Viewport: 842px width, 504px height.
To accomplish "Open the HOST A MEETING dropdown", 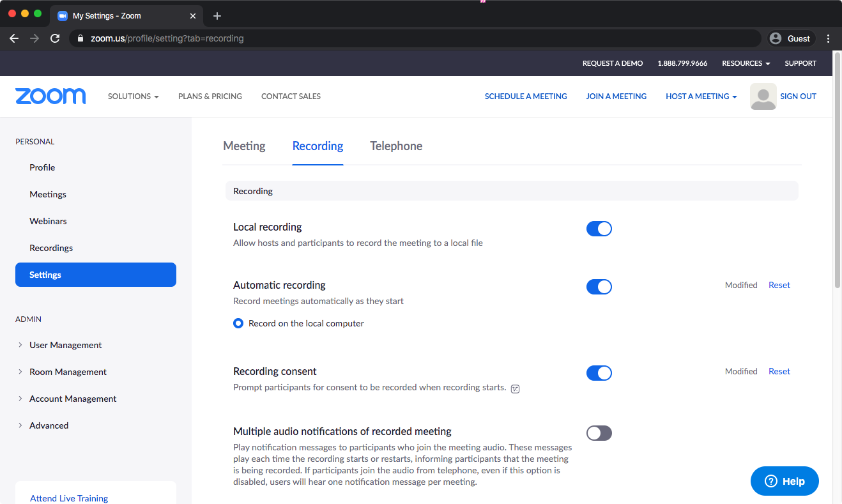I will (701, 96).
